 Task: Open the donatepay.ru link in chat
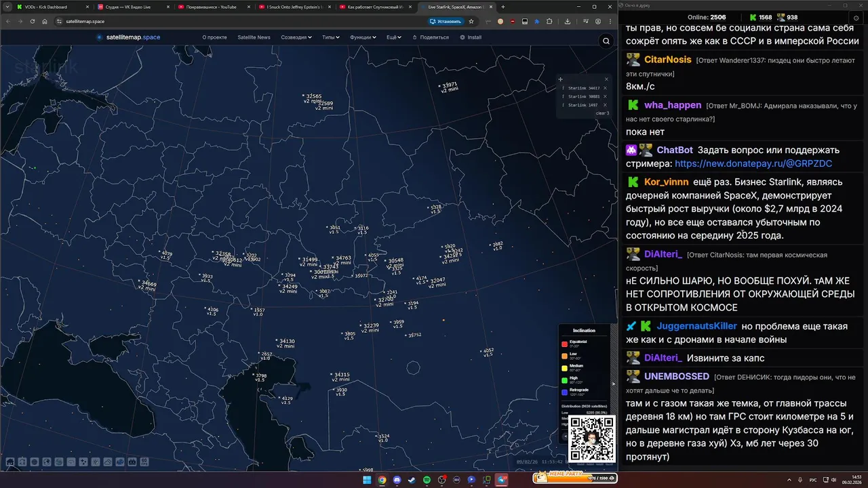coord(753,163)
